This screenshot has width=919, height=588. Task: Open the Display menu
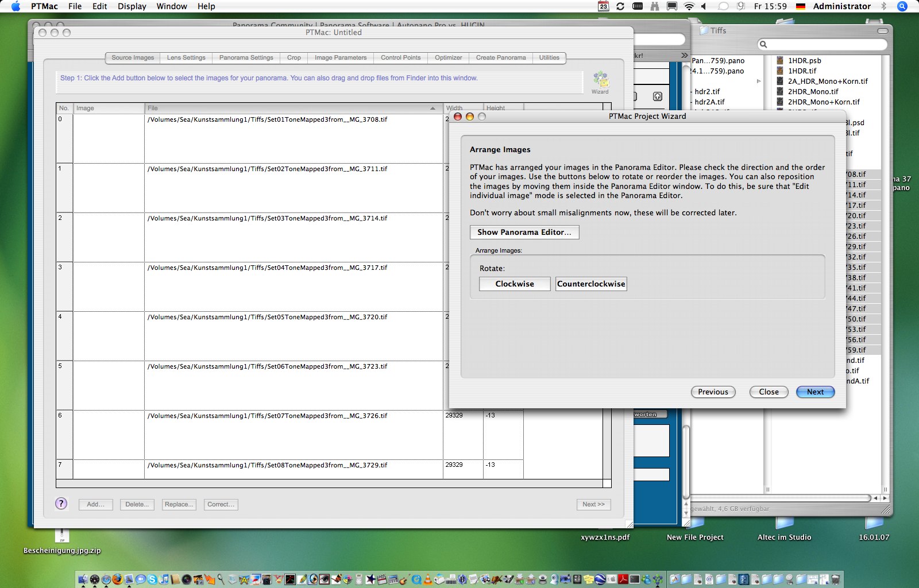[x=132, y=6]
